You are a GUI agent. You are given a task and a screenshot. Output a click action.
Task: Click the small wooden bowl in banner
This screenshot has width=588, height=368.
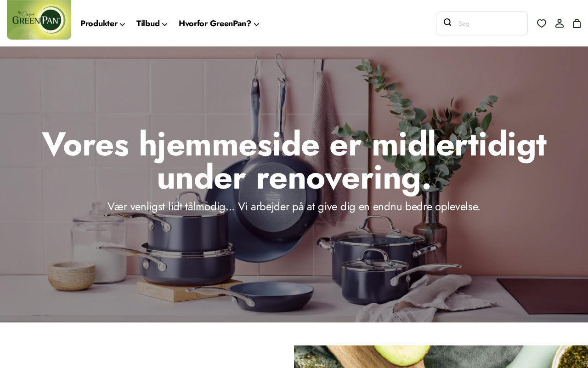tap(71, 275)
